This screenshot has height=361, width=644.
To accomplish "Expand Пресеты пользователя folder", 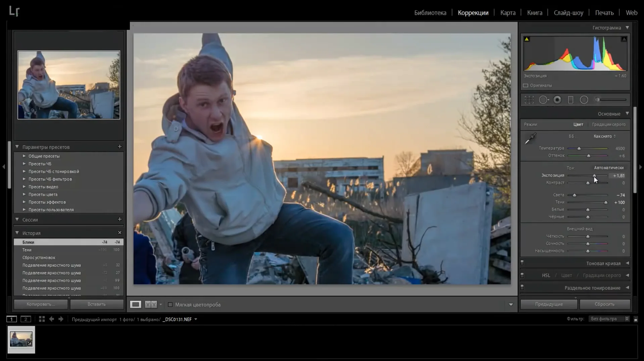I will pyautogui.click(x=24, y=210).
